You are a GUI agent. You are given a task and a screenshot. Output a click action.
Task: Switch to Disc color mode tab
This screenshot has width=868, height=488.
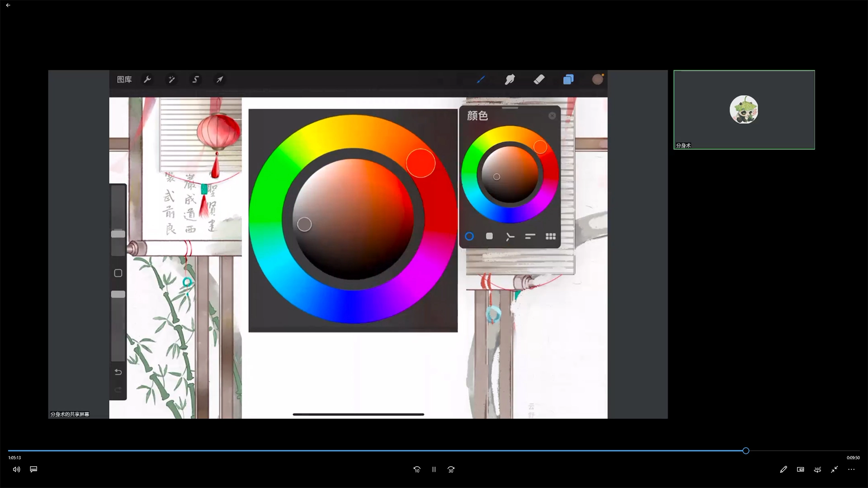(469, 236)
